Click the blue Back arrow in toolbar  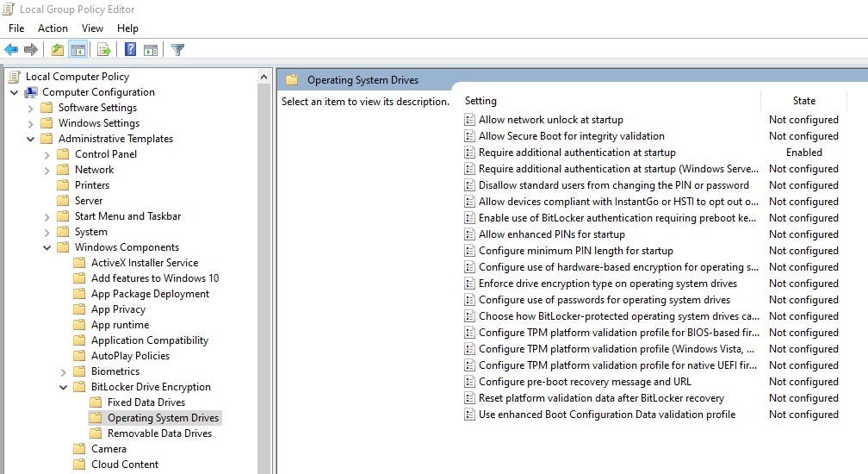(x=11, y=50)
